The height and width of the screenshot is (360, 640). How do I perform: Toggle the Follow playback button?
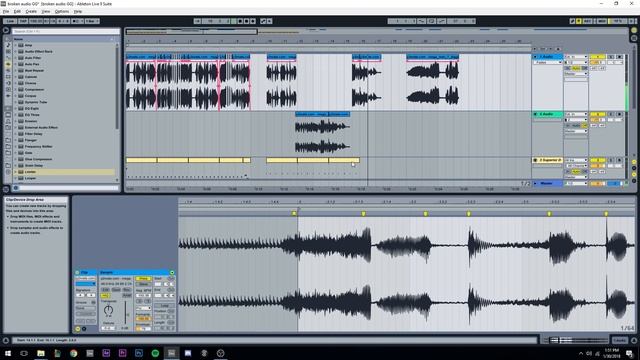197,21
